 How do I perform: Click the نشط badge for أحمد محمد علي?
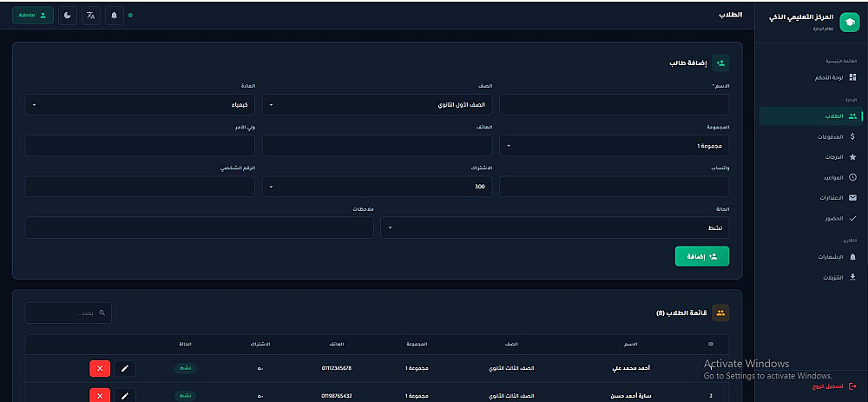click(186, 368)
